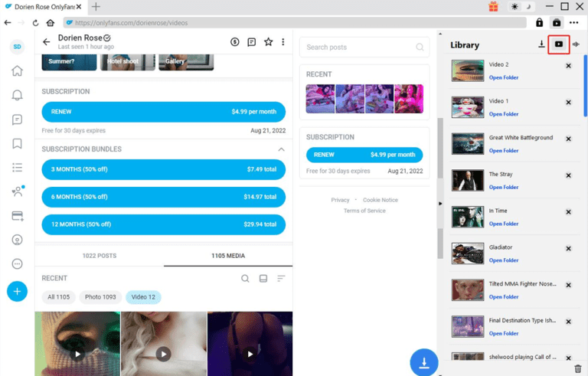Open the video library tab icon
This screenshot has width=588, height=376.
(559, 44)
